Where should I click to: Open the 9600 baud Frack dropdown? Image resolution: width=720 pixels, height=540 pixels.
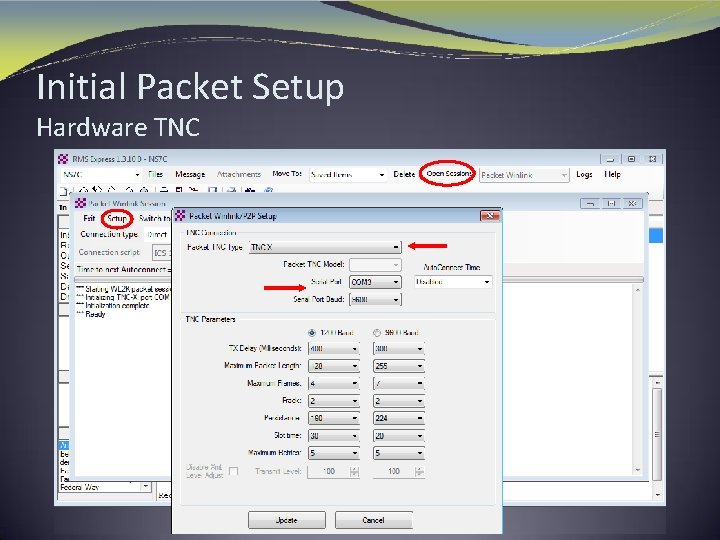420,401
